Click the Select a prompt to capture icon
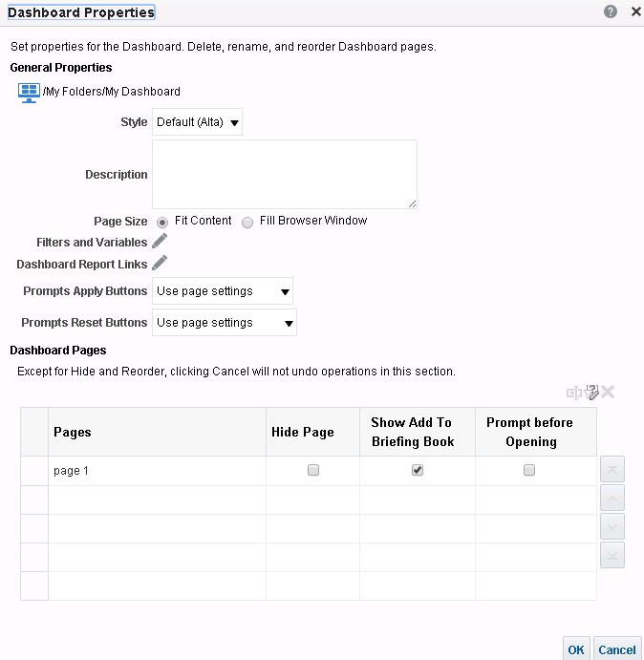 592,392
